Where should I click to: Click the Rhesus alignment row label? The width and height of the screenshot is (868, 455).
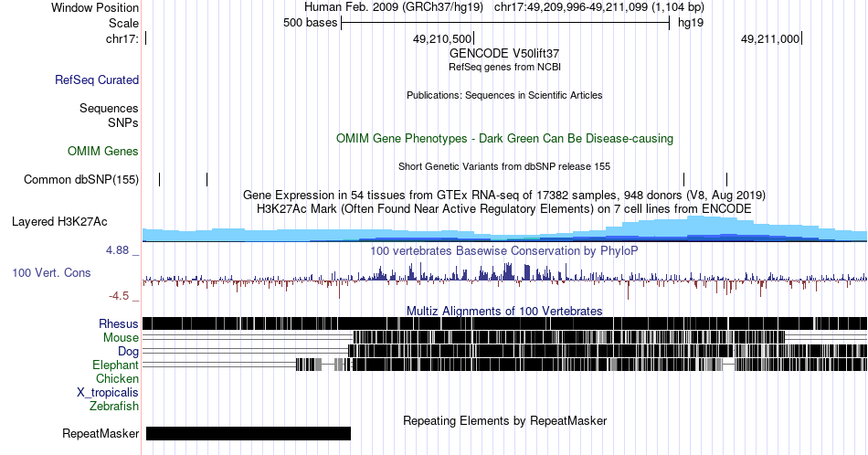[x=119, y=323]
